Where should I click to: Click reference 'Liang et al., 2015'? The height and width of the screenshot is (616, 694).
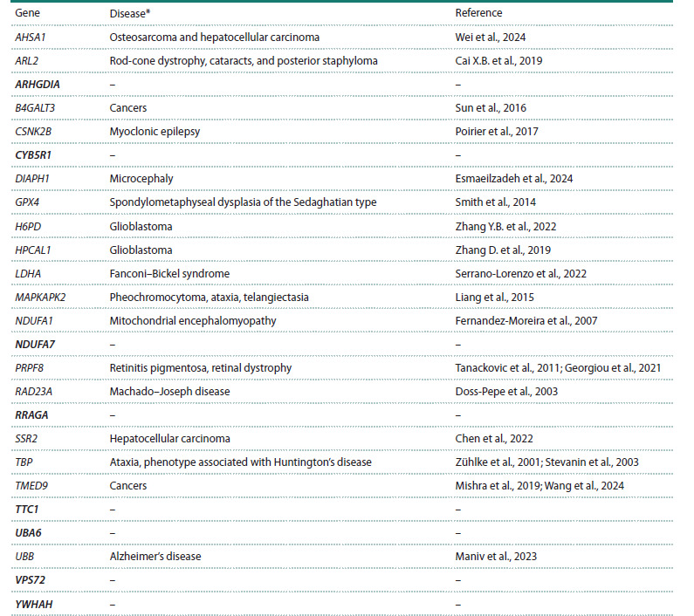(x=494, y=298)
